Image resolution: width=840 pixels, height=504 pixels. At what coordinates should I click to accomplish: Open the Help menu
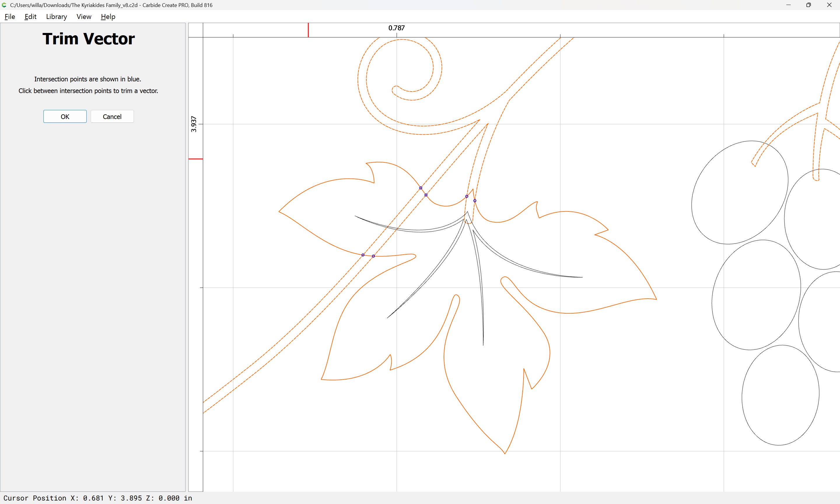(108, 17)
